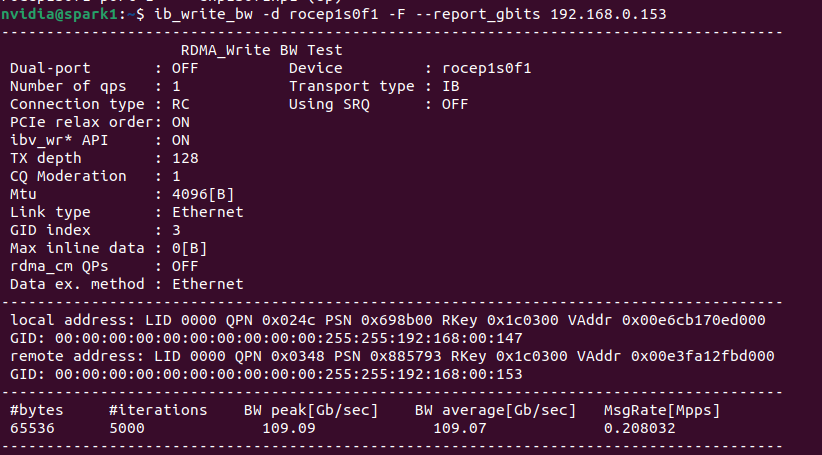Click the RDMA_Write BW Test heading
822x455 pixels.
(x=262, y=50)
